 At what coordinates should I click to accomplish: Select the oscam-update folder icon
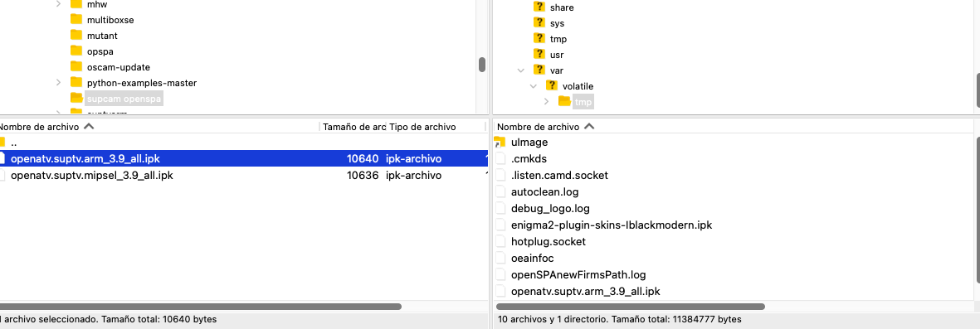point(76,66)
